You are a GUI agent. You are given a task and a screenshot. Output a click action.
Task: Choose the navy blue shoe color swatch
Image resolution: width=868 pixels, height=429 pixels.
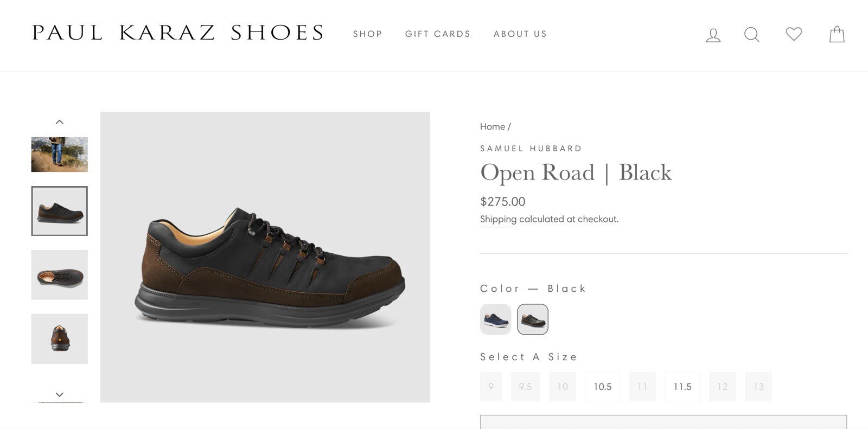496,319
